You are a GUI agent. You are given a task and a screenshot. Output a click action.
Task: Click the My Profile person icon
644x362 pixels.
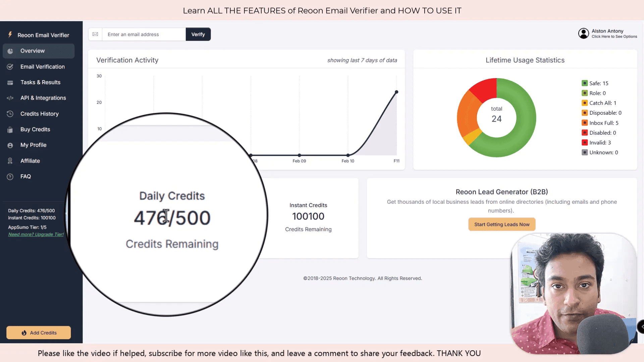pos(10,145)
